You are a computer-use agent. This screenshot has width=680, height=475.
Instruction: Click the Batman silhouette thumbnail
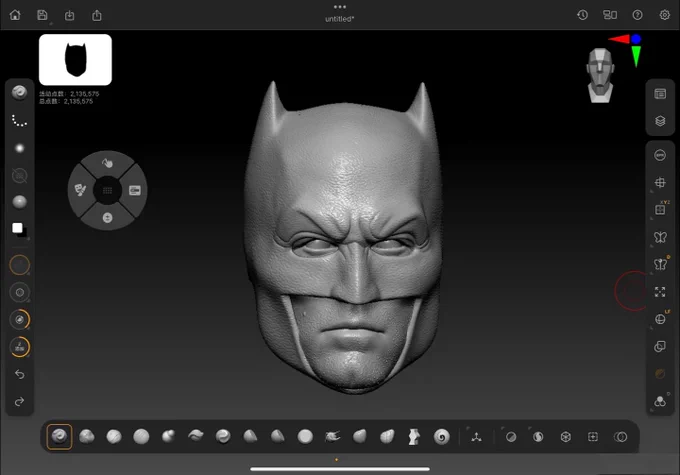click(x=75, y=60)
